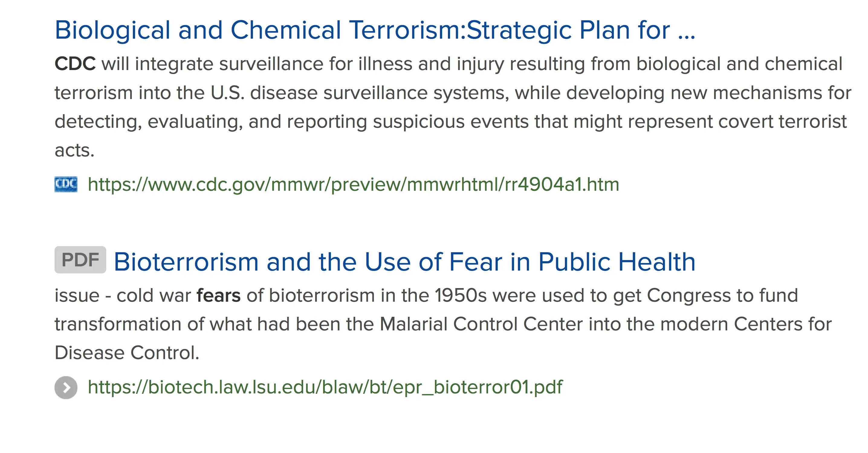868x453 pixels.
Task: Open the biotech.law.lsu.edu PDF URL
Action: [325, 387]
